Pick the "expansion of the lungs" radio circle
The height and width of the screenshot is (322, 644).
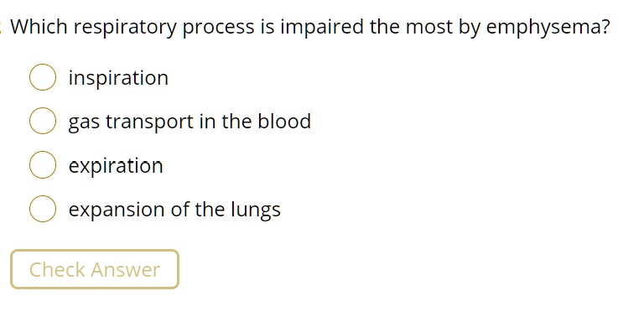(x=43, y=209)
